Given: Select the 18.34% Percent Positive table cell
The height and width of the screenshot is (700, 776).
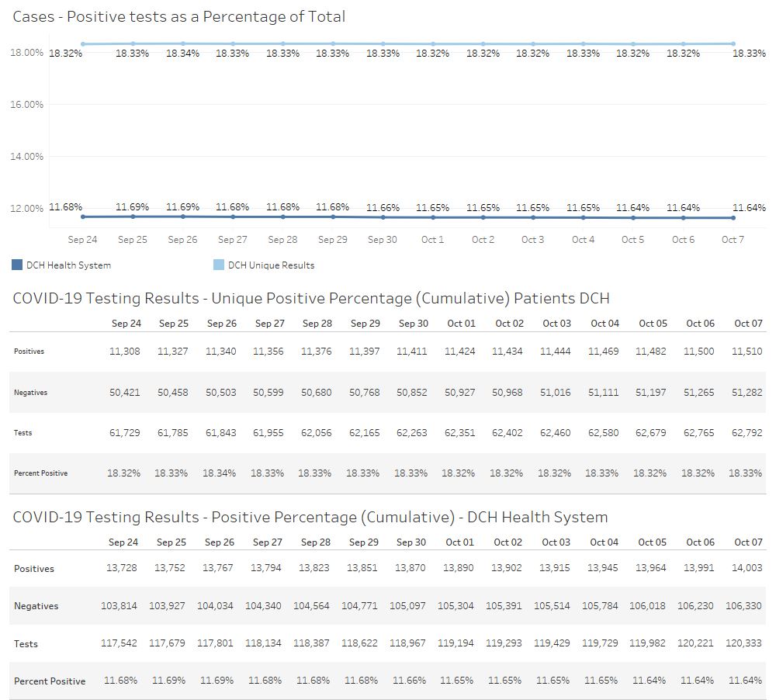Looking at the screenshot, I should pos(220,473).
